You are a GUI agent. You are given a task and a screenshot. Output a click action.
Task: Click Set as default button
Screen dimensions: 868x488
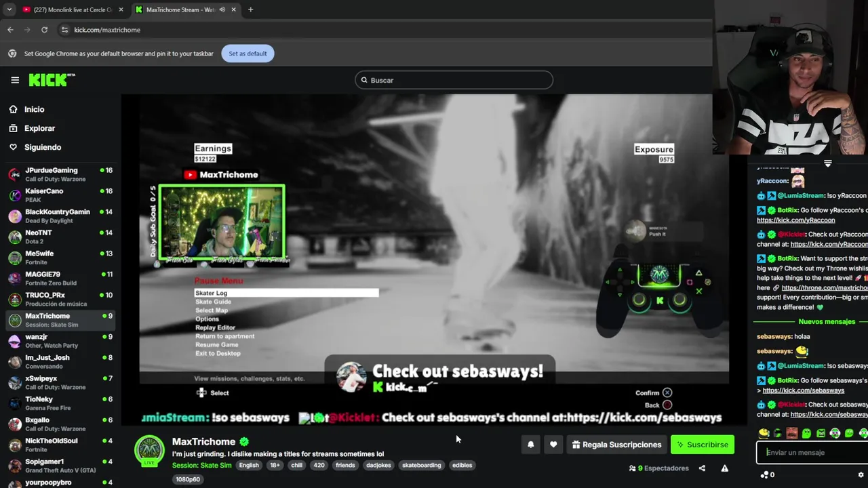248,54
